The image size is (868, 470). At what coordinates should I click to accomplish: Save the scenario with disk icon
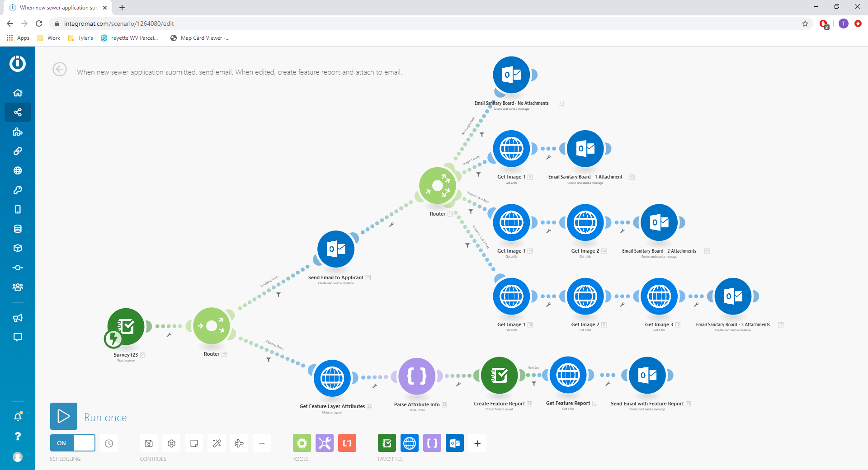[149, 443]
